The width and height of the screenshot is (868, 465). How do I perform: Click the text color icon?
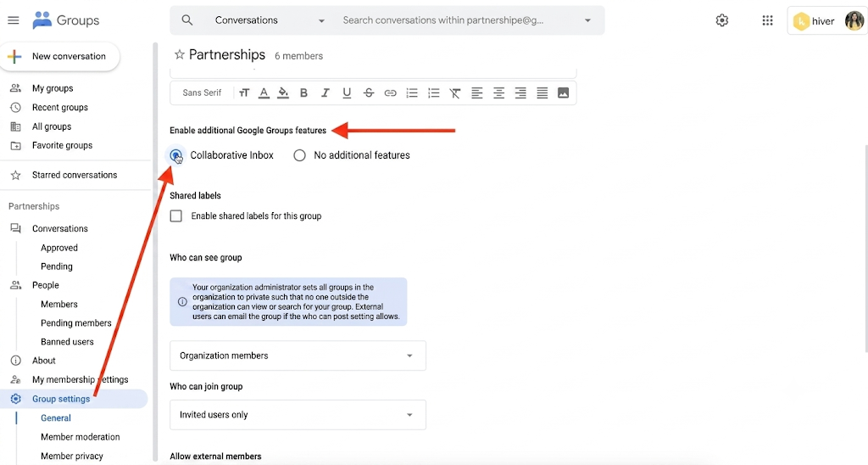264,93
